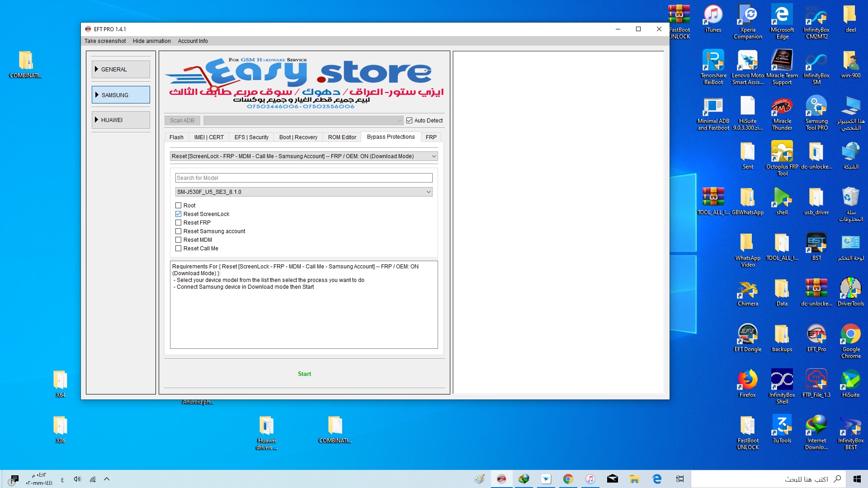Open the ADB device dropdown list
The image size is (868, 488).
[303, 121]
